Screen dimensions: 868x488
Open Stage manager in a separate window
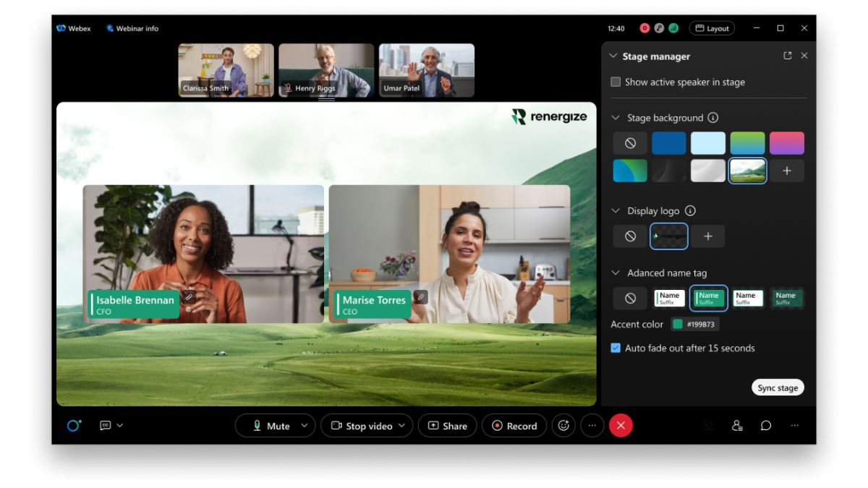788,56
